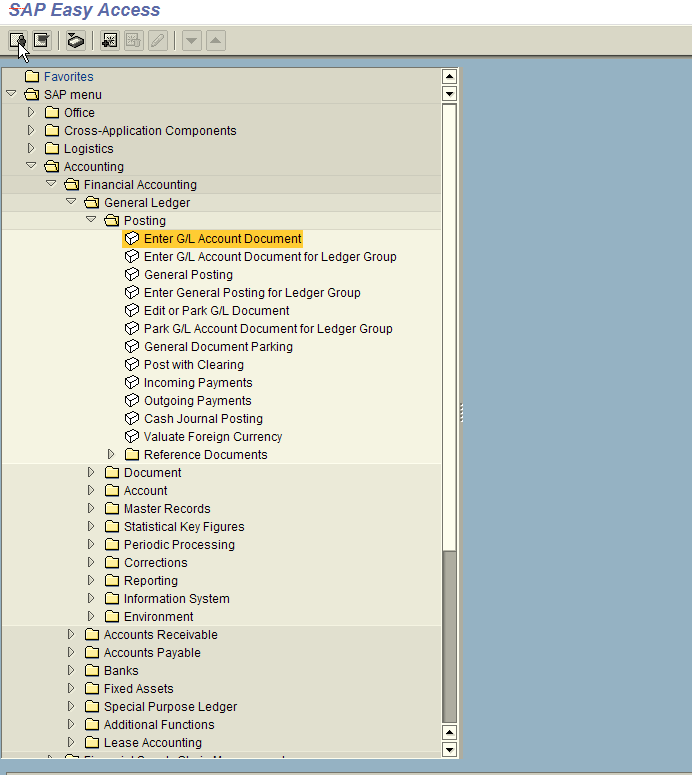The width and height of the screenshot is (692, 775).
Task: Expand the Account folder
Action: (x=91, y=490)
